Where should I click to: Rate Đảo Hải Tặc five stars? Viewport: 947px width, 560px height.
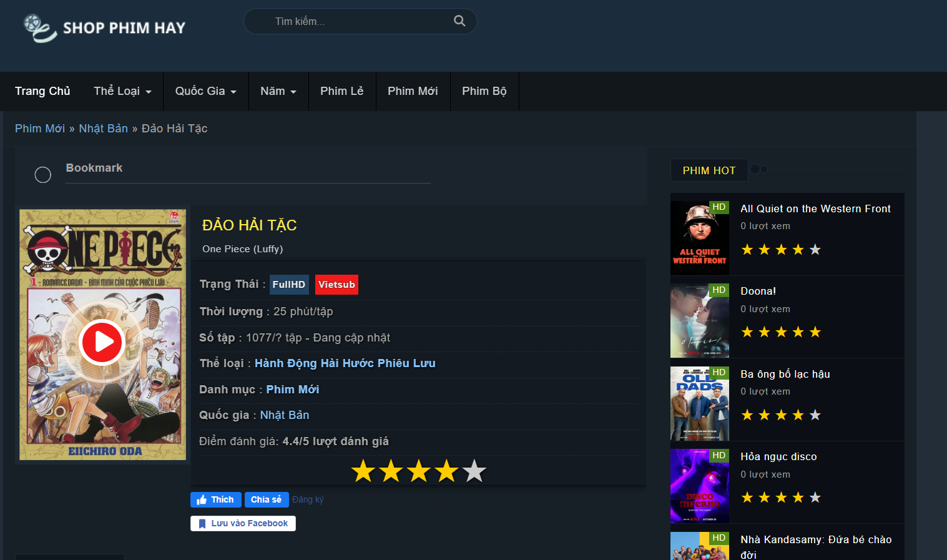point(474,471)
